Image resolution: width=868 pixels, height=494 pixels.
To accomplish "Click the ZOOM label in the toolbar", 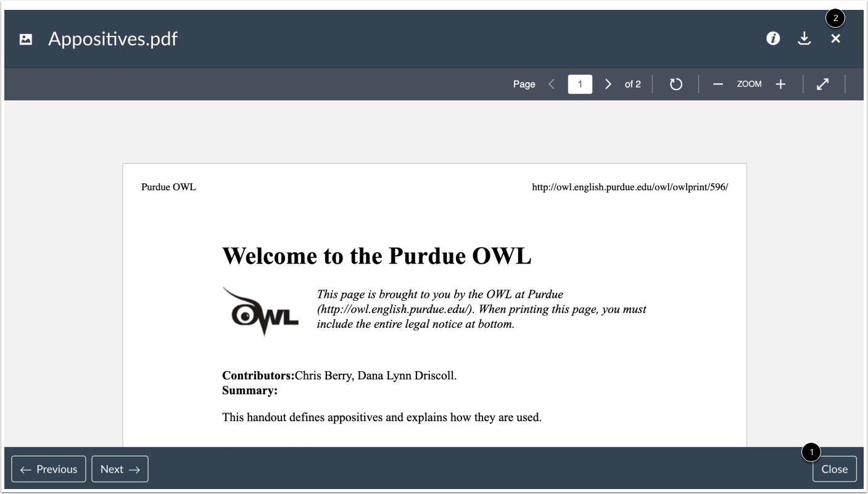I will tap(749, 84).
